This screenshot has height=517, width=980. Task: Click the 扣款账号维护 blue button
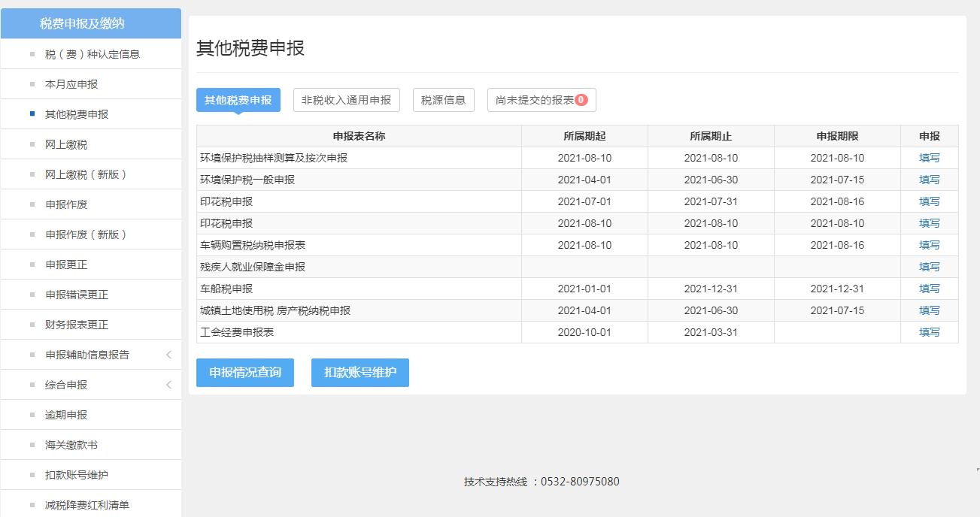360,373
